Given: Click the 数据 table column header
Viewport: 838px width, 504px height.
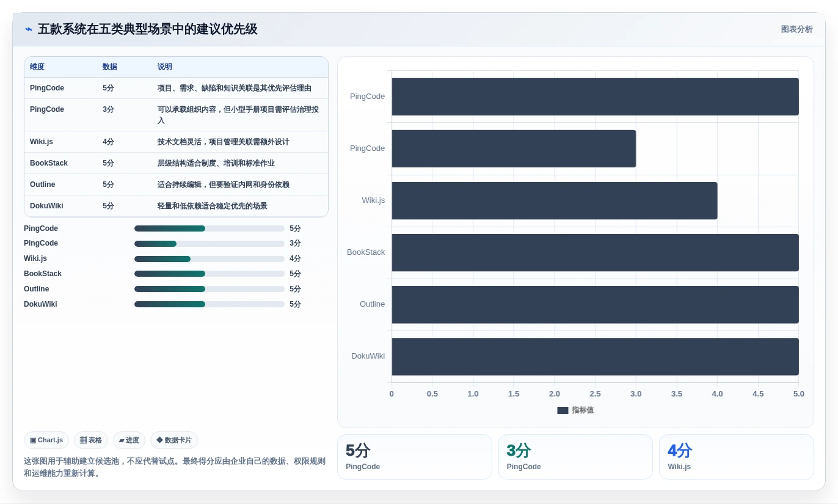Looking at the screenshot, I should (x=110, y=67).
